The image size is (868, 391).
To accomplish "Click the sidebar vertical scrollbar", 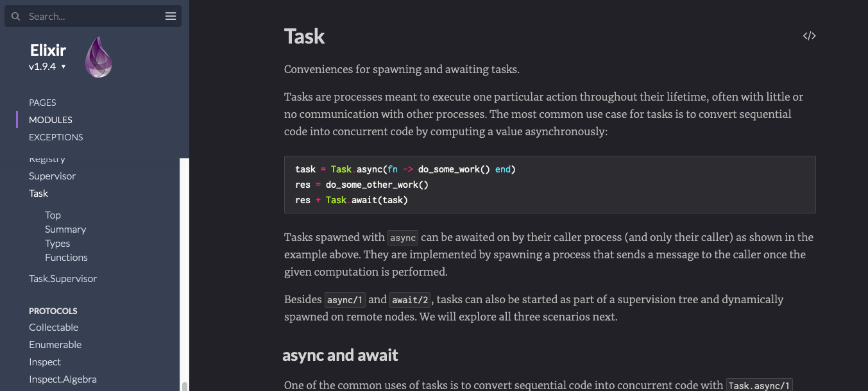I will [185, 274].
